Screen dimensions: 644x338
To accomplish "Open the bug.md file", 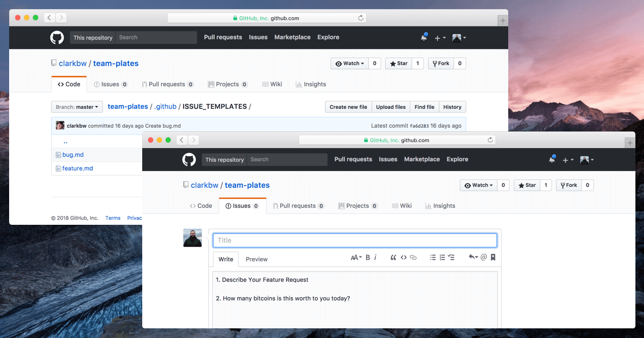I will pos(73,155).
